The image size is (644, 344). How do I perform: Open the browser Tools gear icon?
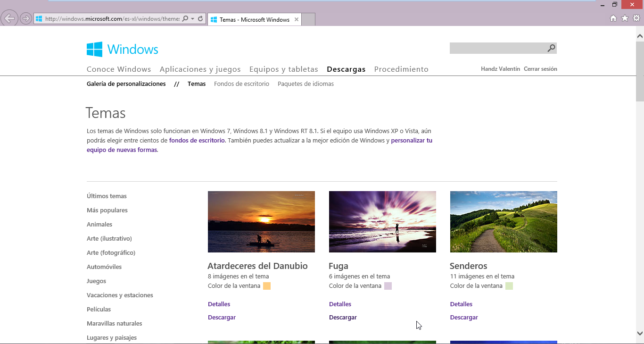[x=636, y=18]
